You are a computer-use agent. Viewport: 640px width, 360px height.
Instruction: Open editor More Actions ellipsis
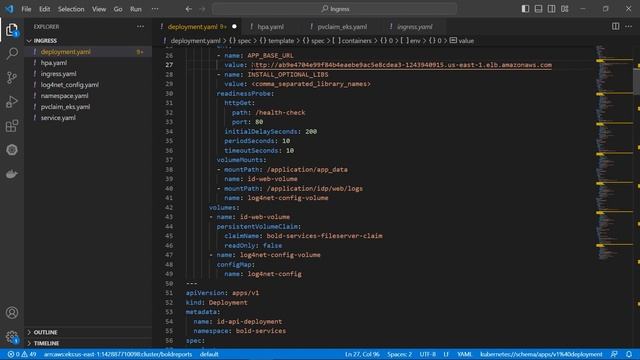(629, 27)
